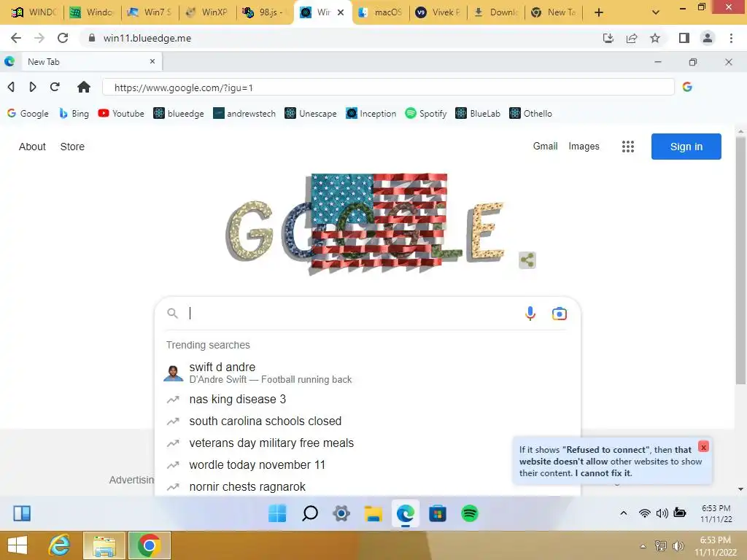Click the Chrome reload icon
This screenshot has height=560, width=747.
click(63, 38)
